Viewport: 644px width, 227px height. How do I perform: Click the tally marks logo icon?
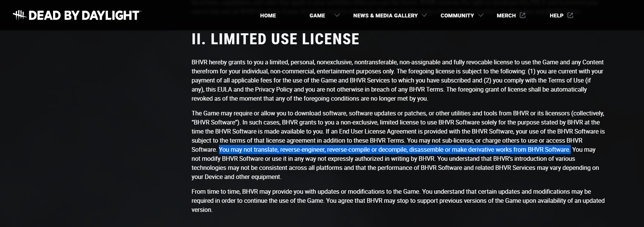[x=19, y=15]
